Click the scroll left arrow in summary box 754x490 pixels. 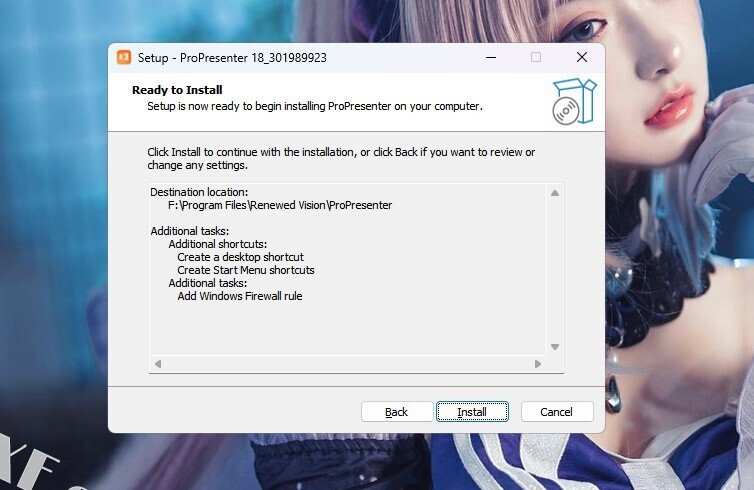tap(158, 364)
